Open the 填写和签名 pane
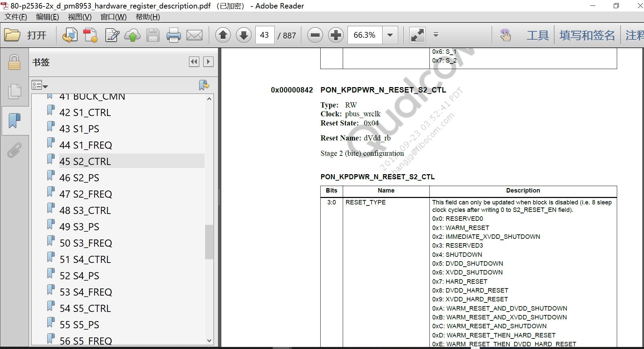Viewport: 644px width, 349px height. pyautogui.click(x=587, y=35)
